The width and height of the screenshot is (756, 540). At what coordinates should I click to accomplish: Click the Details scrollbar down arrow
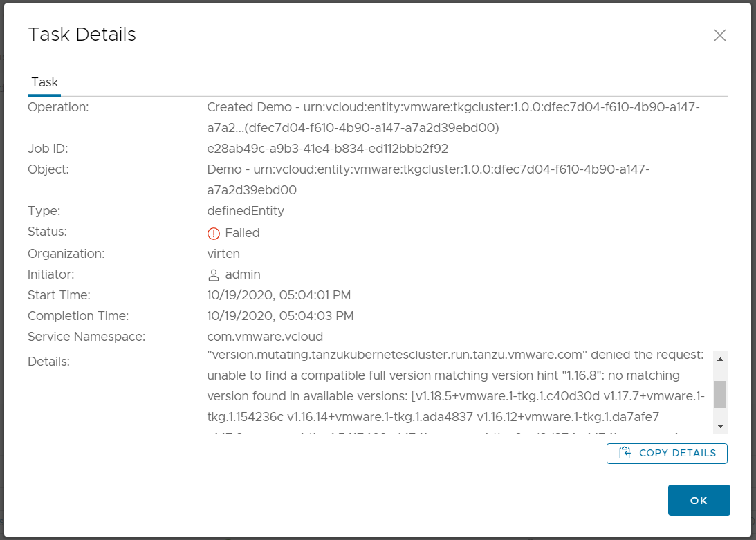tap(720, 426)
